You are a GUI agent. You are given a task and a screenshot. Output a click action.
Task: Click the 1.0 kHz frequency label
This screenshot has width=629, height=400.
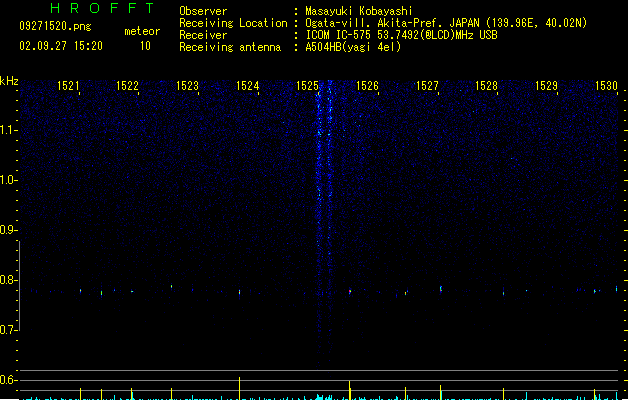coord(8,180)
